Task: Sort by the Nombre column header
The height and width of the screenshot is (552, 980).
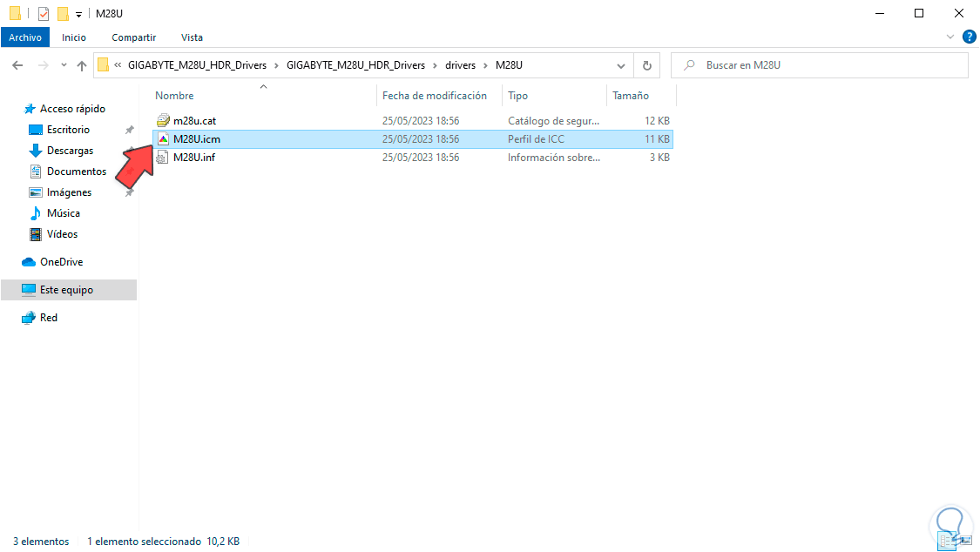Action: (x=174, y=96)
